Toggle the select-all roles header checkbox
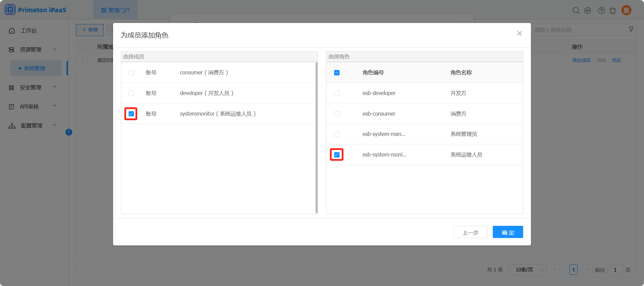Screen dimensions: 644x286 point(337,73)
